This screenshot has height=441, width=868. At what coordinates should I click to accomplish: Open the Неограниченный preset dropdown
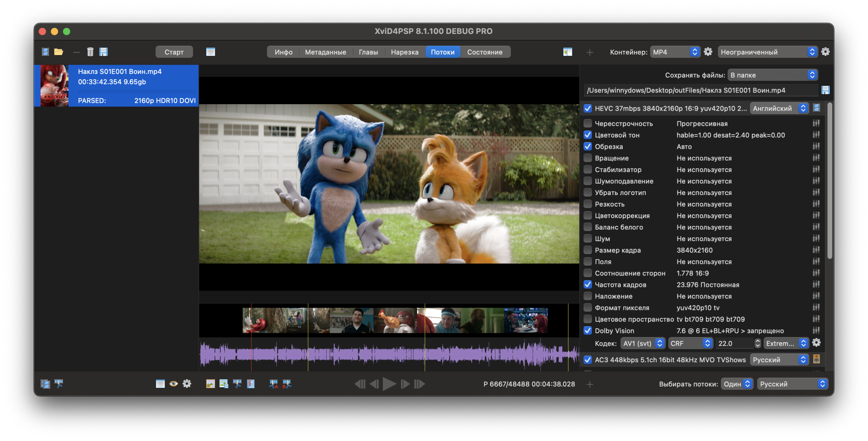pyautogui.click(x=768, y=52)
